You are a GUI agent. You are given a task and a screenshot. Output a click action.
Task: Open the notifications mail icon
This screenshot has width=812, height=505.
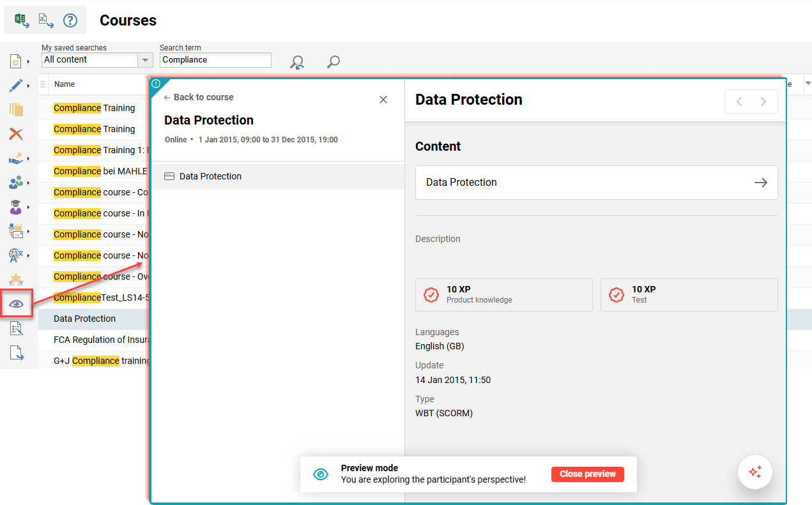coord(17,231)
